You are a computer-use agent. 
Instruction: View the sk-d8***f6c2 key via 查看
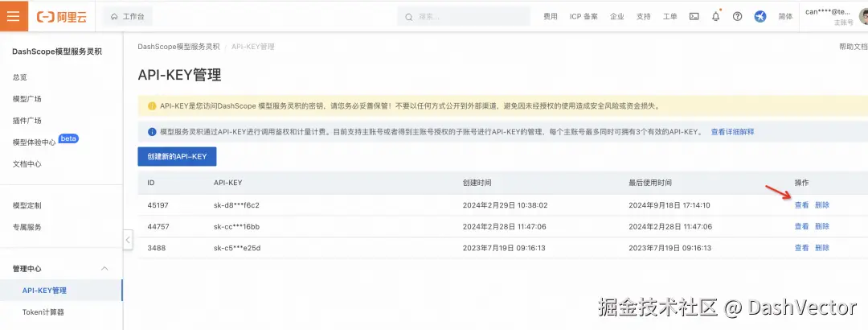point(801,204)
